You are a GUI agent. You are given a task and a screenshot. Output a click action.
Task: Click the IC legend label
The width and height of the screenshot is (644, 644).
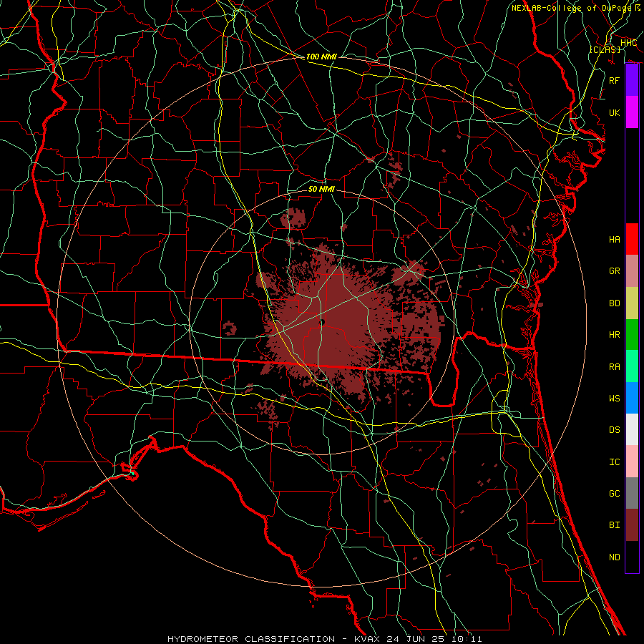tap(615, 462)
